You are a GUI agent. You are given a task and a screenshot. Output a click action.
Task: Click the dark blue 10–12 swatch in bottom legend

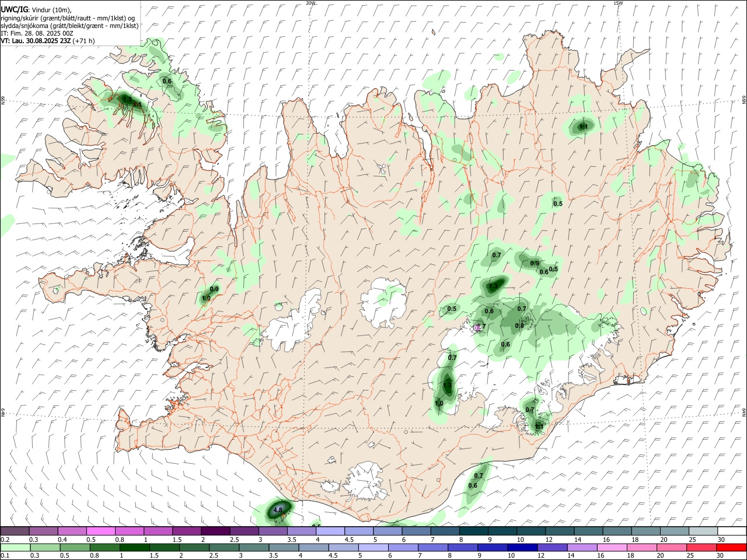click(523, 547)
